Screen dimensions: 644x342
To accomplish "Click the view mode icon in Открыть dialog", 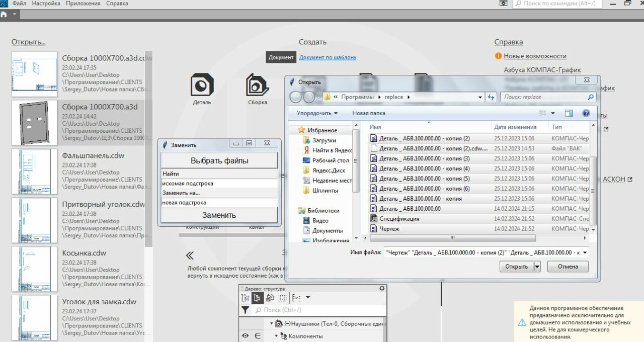I will point(542,114).
